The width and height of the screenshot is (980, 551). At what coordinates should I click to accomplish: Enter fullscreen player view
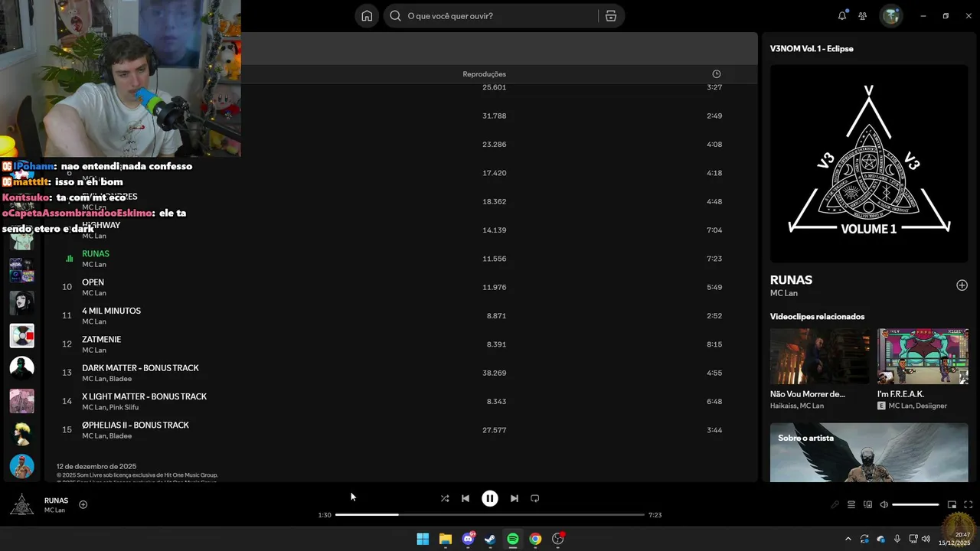point(969,505)
